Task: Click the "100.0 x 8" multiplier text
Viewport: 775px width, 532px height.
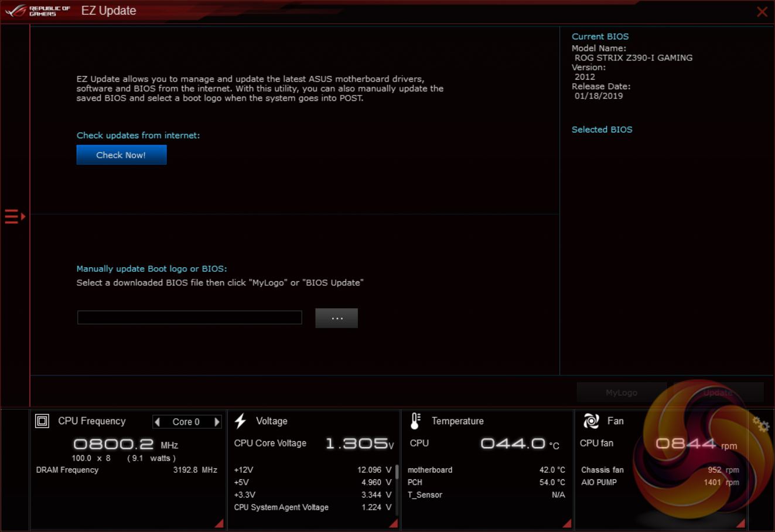Action: (91, 458)
